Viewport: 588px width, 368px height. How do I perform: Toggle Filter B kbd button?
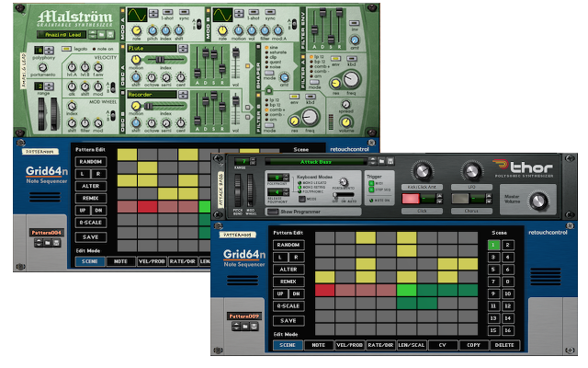point(311,97)
